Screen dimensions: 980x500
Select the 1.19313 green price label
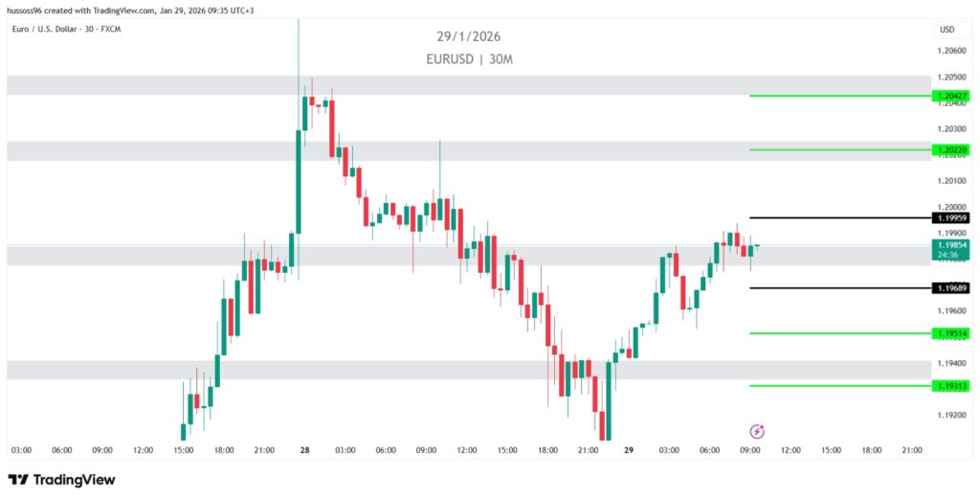(x=953, y=386)
